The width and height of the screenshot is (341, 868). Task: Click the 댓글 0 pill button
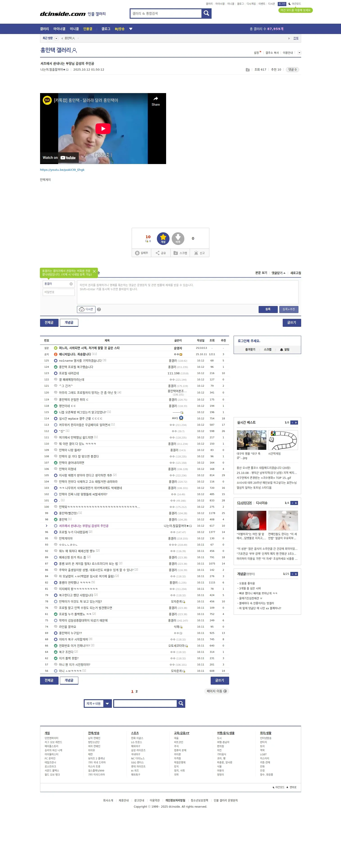[292, 70]
